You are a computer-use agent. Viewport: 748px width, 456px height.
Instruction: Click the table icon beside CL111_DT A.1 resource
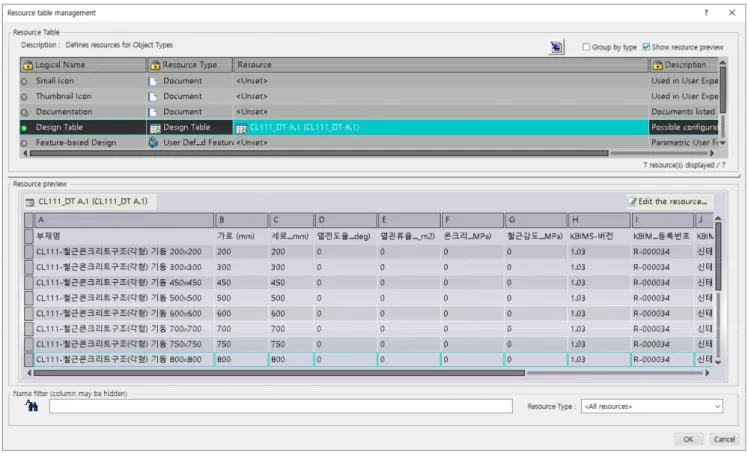(x=241, y=128)
